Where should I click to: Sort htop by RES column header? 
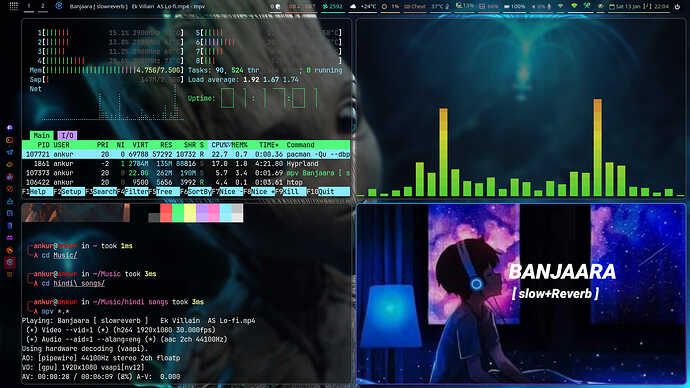(166, 145)
